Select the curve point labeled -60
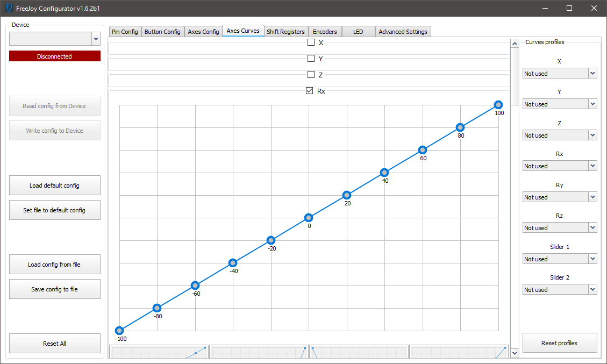This screenshot has width=607, height=364. pyautogui.click(x=195, y=286)
